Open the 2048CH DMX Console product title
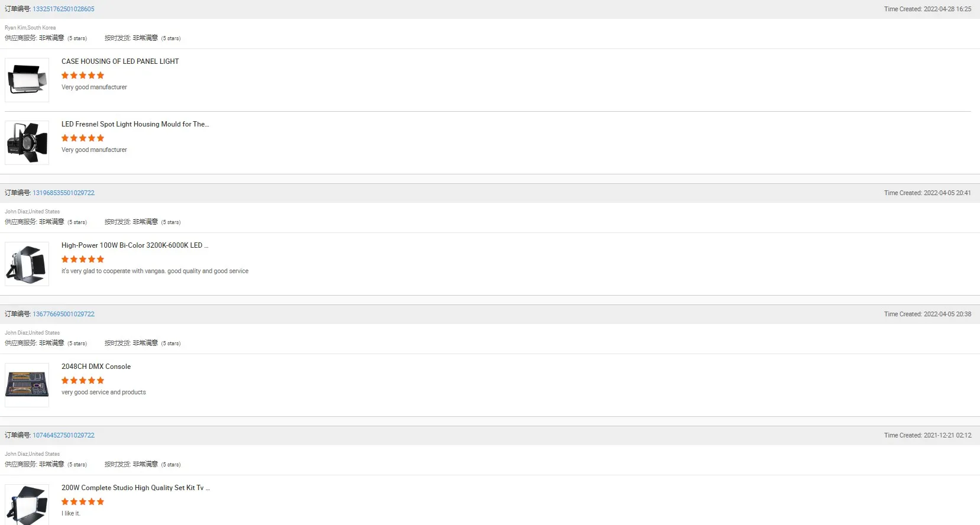This screenshot has height=525, width=980. point(96,367)
